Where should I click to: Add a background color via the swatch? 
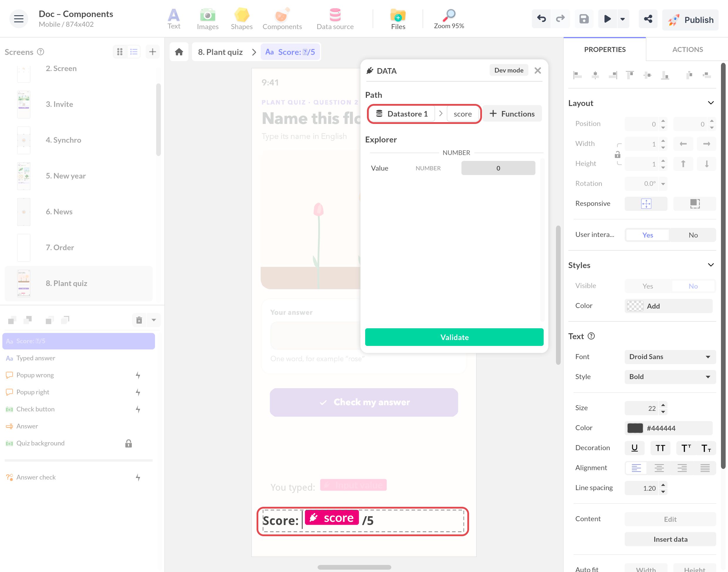[x=635, y=306]
